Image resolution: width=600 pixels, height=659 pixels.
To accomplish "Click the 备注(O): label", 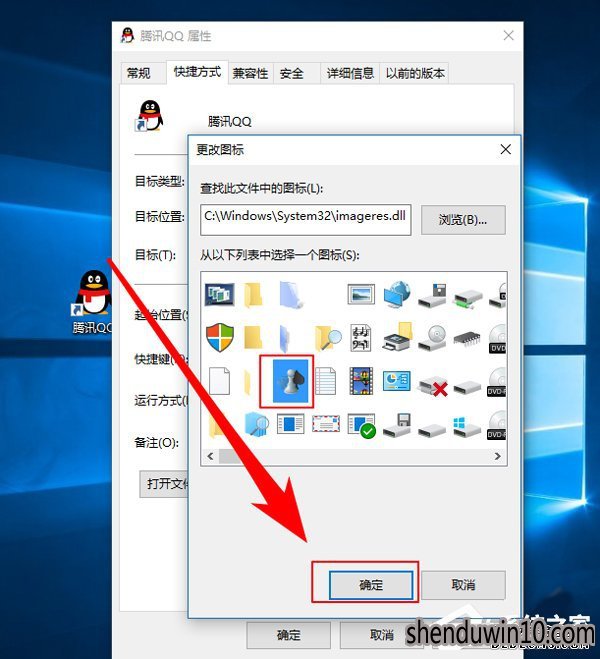I will [x=156, y=443].
